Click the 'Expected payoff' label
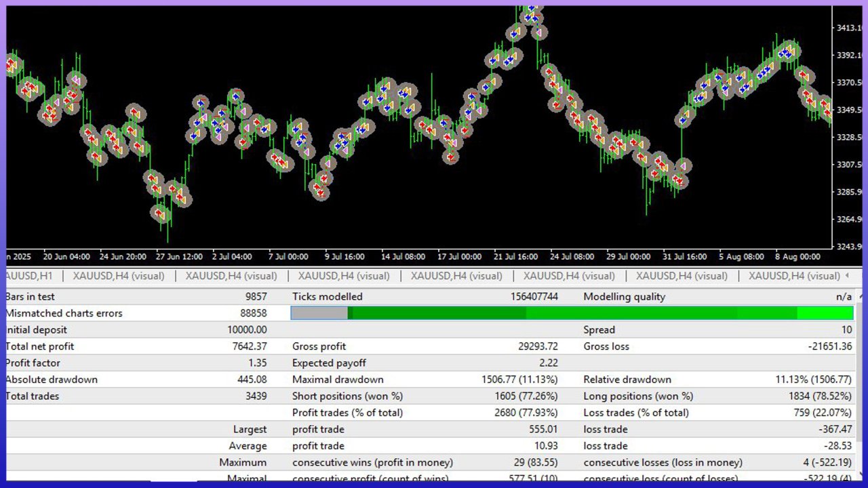Viewport: 868px width, 488px height. pos(329,363)
